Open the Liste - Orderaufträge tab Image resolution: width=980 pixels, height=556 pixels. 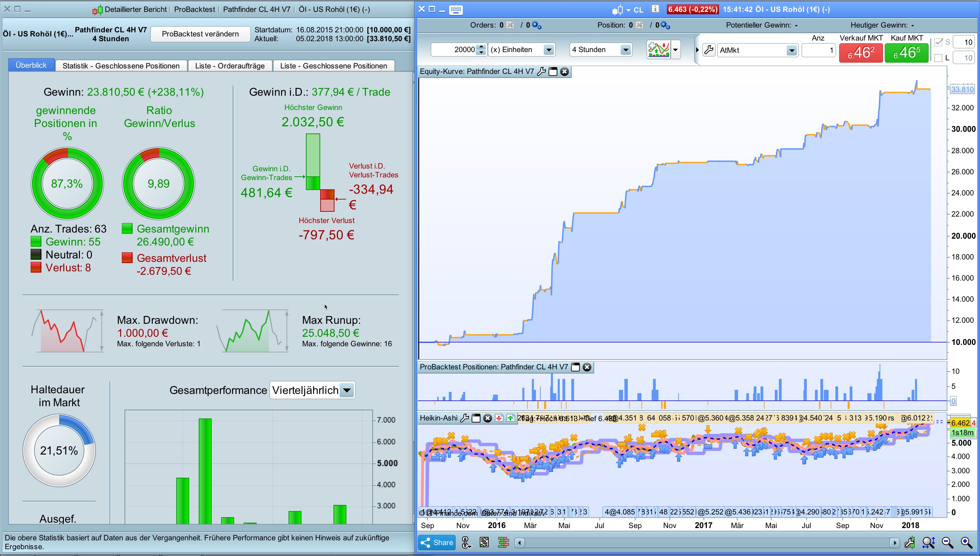point(230,66)
